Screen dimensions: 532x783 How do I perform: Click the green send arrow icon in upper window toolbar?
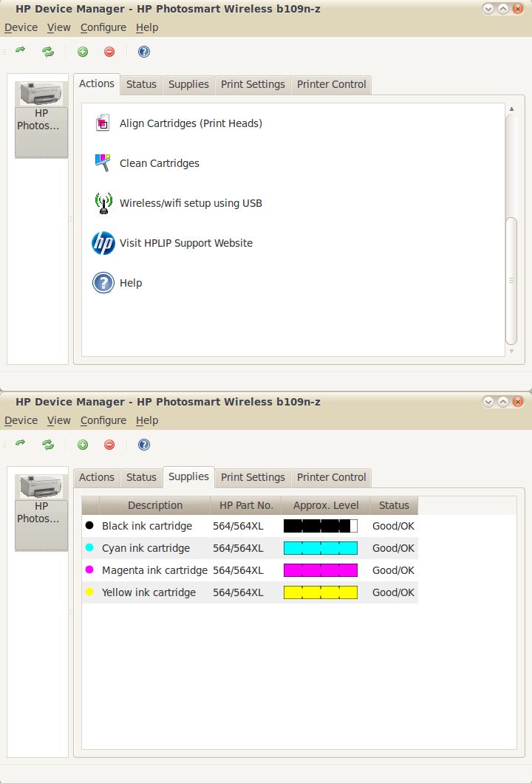click(x=21, y=50)
